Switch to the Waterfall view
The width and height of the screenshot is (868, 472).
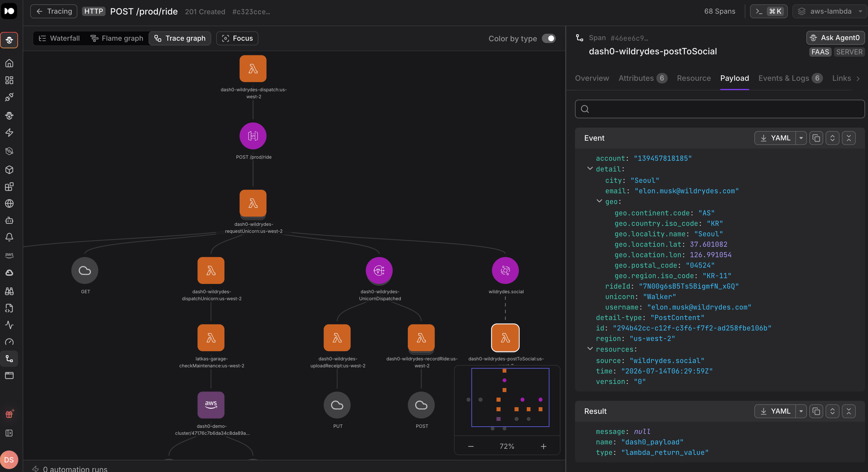(60, 38)
